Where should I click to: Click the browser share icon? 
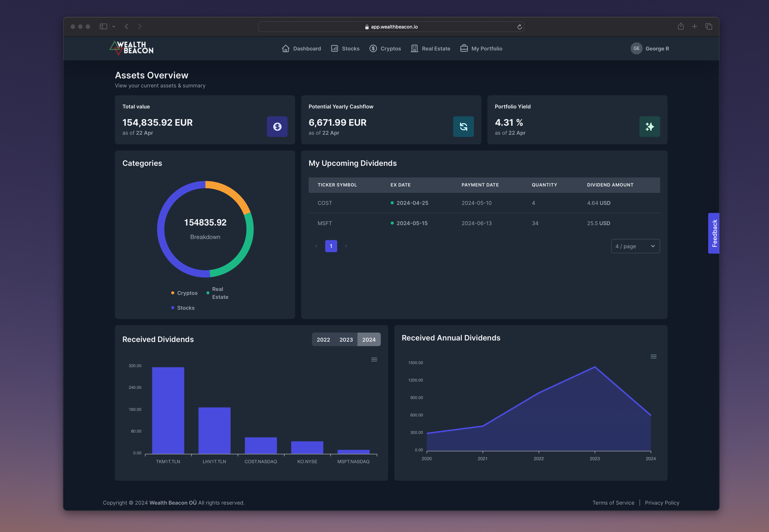point(681,26)
